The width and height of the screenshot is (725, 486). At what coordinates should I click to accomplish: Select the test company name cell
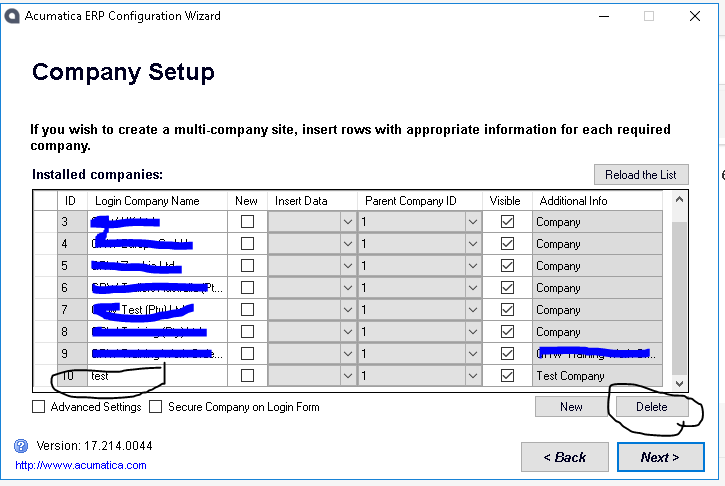(x=157, y=376)
